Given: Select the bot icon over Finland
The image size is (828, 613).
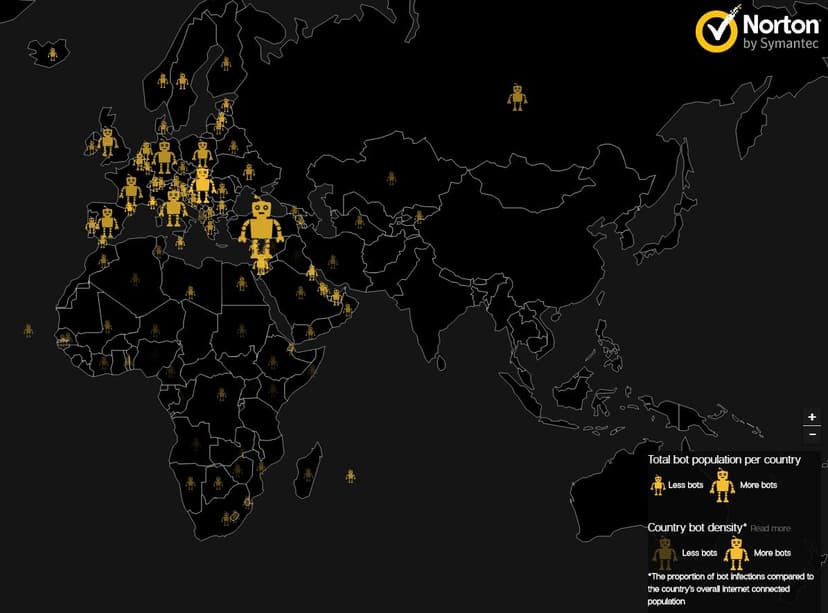Looking at the screenshot, I should point(226,64).
